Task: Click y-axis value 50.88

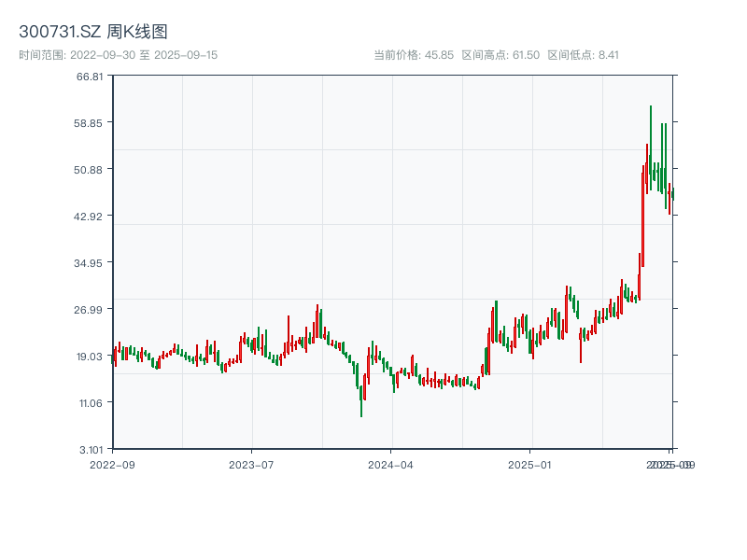Action: pos(88,170)
